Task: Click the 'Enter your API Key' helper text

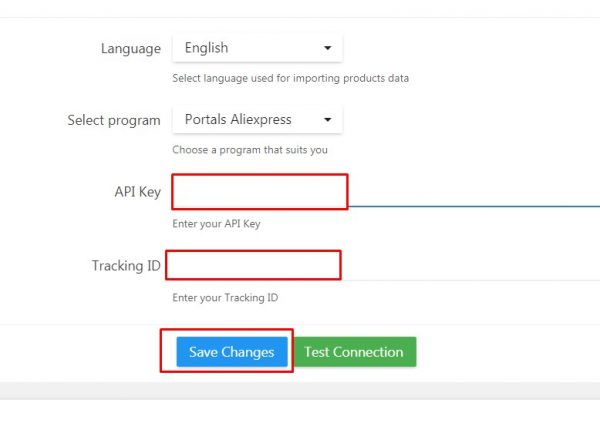Action: pyautogui.click(x=216, y=224)
